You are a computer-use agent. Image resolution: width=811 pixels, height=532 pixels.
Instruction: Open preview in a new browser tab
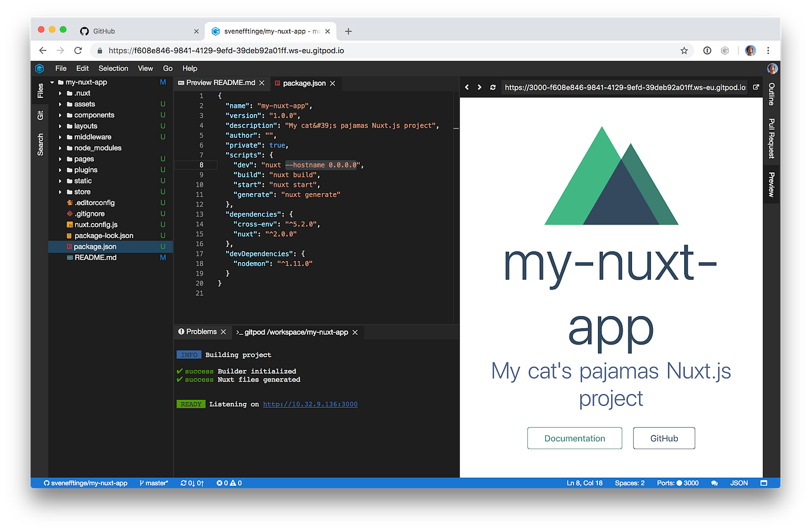click(755, 87)
